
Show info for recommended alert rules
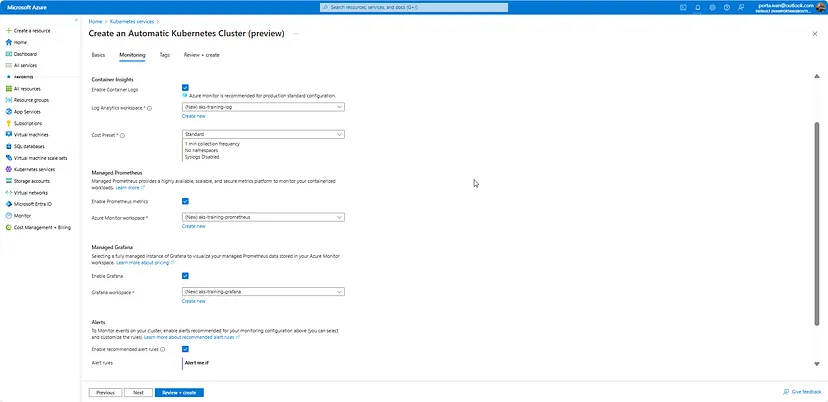(x=163, y=349)
